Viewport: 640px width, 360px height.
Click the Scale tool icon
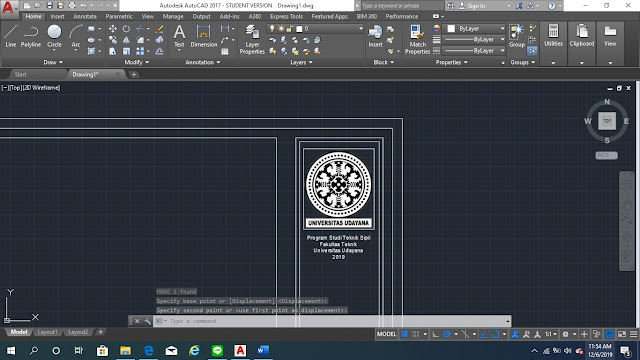pyautogui.click(x=127, y=51)
